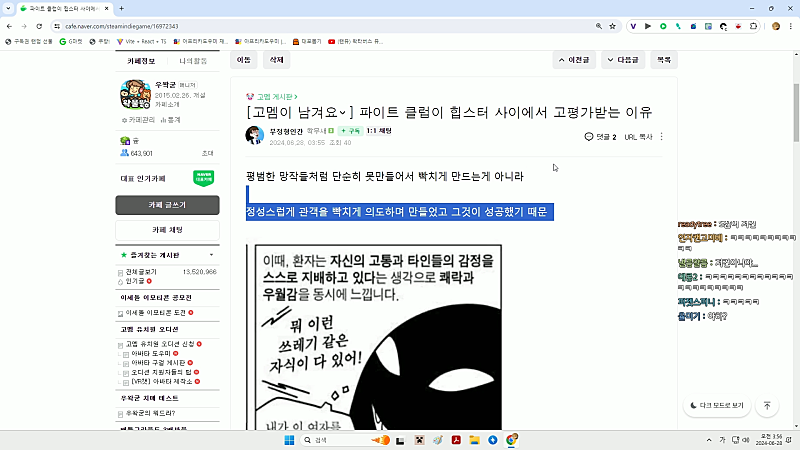Click 카페 채팅 button
Image resolution: width=800 pixels, height=450 pixels.
click(x=167, y=230)
